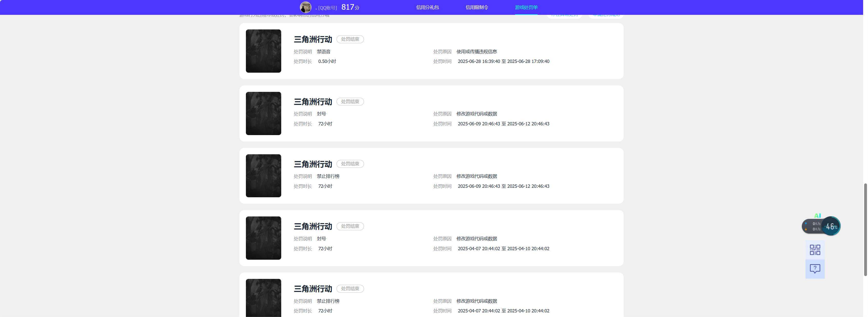Screen dimensions: 868x317
Task: Select 禁止排行榜 in the 2025-04-07 record
Action: click(x=328, y=301)
